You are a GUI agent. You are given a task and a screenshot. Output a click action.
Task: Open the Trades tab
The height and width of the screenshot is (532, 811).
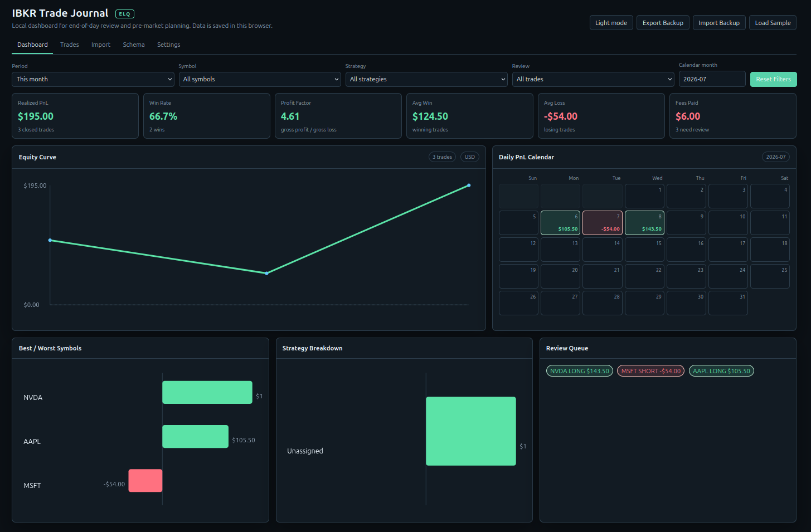pyautogui.click(x=70, y=45)
